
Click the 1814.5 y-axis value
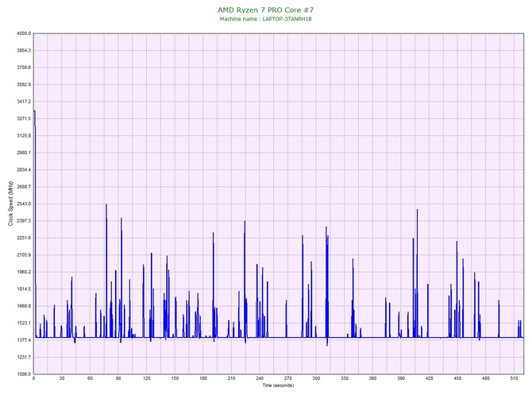tap(24, 289)
